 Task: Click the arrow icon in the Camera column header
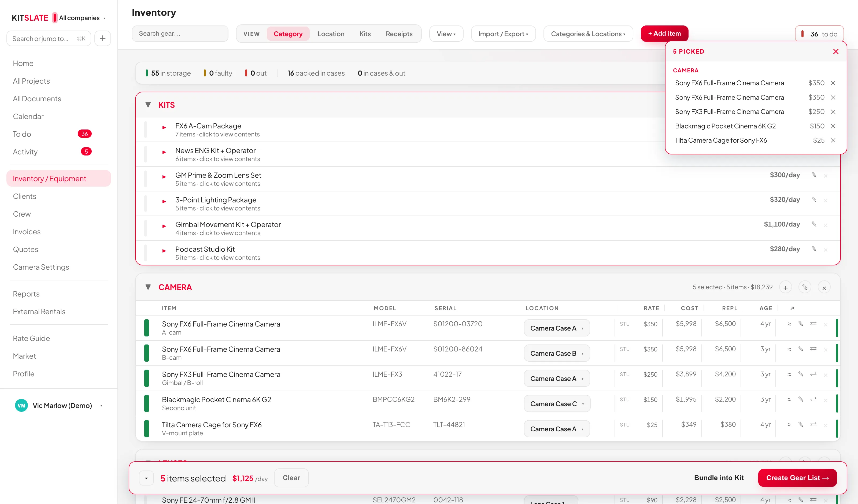tap(792, 308)
